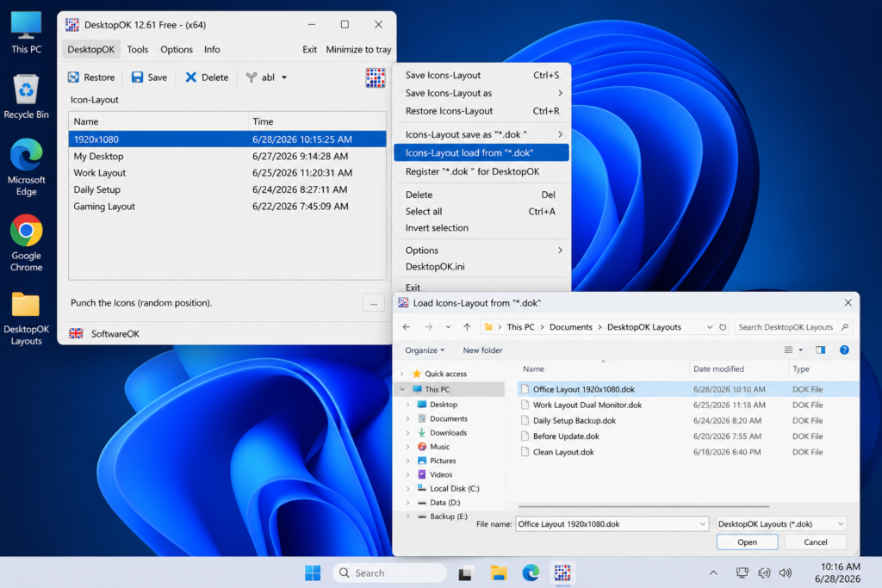Click the search magnifier in file dialog
Image resolution: width=882 pixels, height=588 pixels.
point(844,327)
